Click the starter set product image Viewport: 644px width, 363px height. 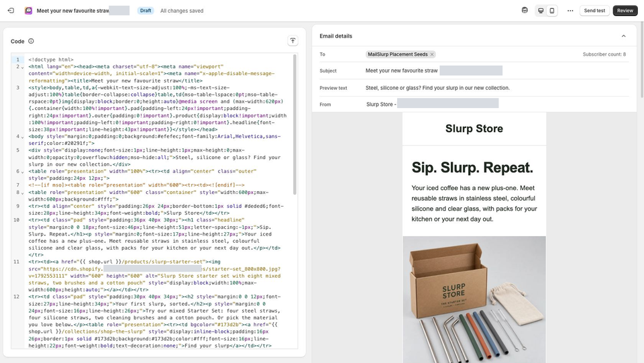click(474, 299)
